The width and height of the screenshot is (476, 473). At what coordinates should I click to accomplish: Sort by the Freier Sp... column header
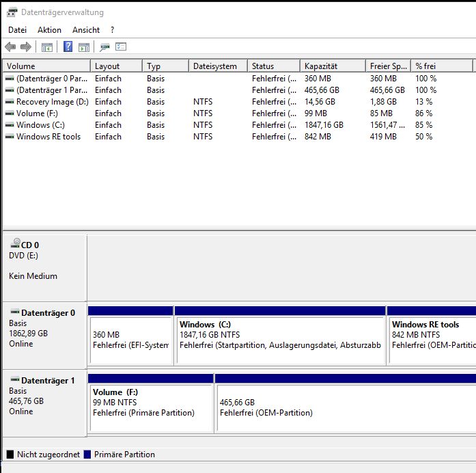389,66
